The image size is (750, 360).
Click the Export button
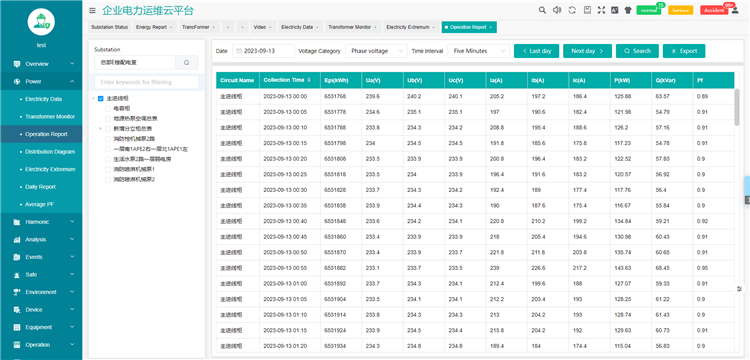[684, 51]
